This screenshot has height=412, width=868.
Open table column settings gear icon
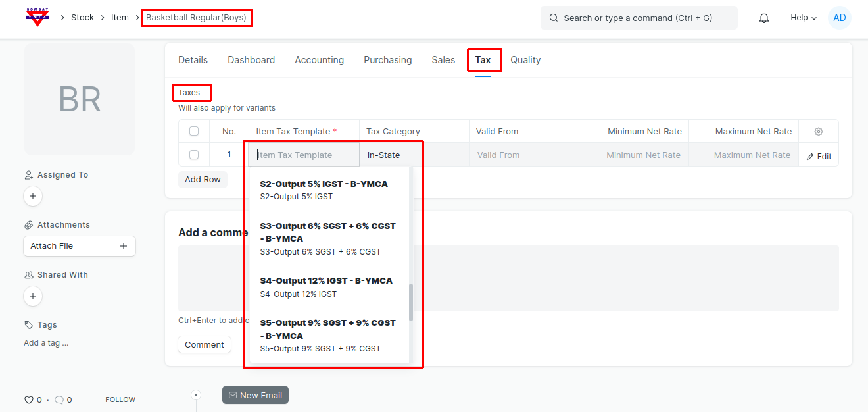tap(818, 132)
